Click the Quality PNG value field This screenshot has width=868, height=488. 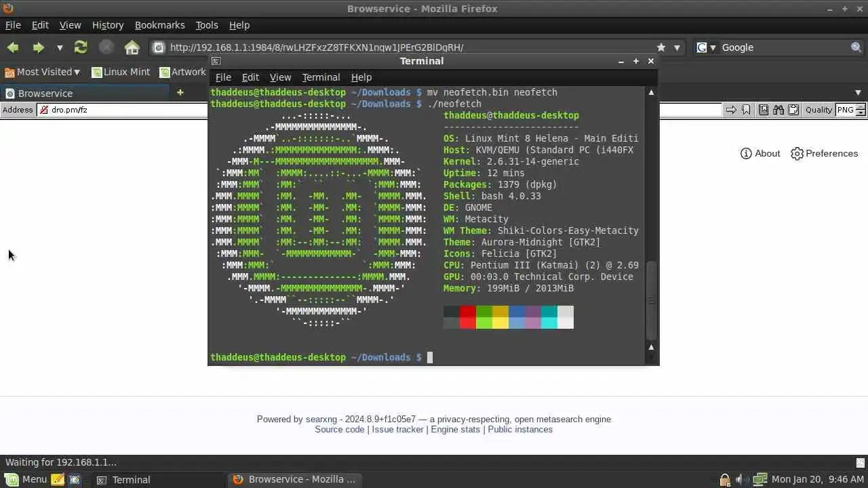click(846, 110)
